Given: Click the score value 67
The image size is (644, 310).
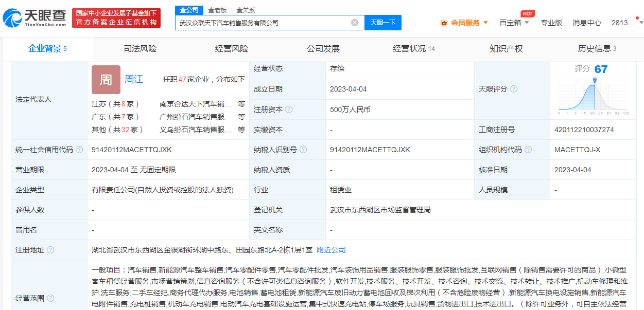Looking at the screenshot, I should pyautogui.click(x=601, y=69).
